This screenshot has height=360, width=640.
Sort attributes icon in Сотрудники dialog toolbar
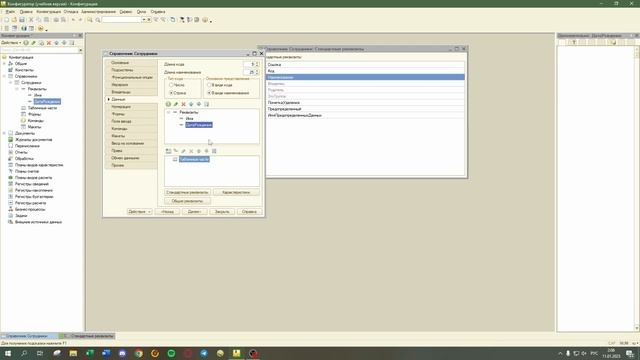(x=207, y=104)
